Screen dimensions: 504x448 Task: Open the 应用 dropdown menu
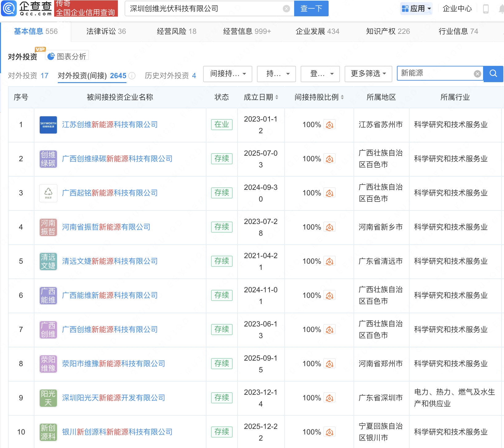click(x=417, y=9)
